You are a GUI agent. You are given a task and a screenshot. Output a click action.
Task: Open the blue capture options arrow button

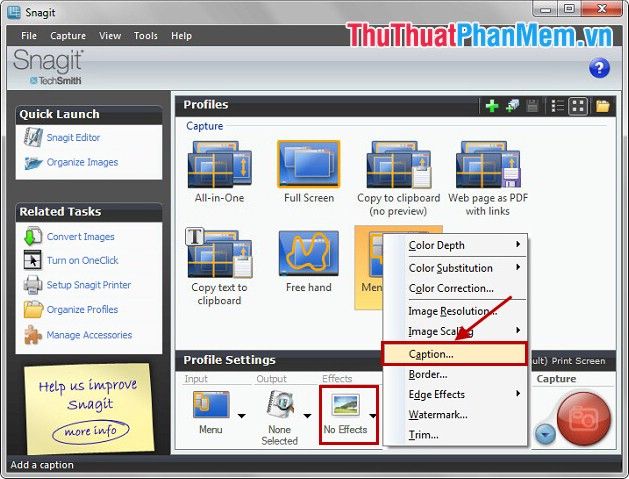545,434
